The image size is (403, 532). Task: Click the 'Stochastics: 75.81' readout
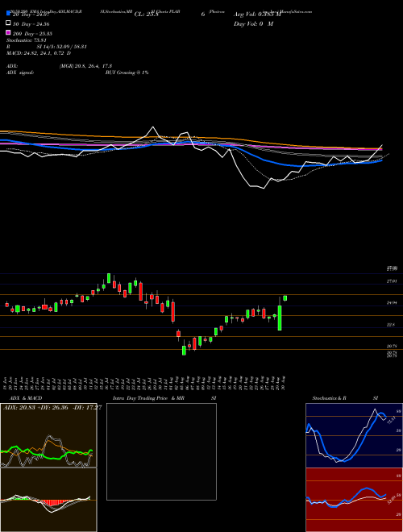[26, 40]
